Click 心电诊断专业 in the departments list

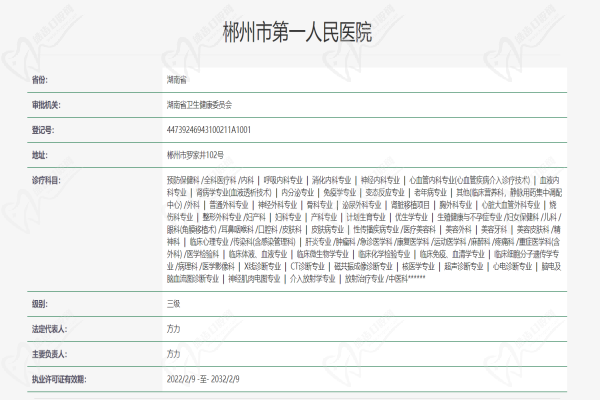(x=512, y=266)
